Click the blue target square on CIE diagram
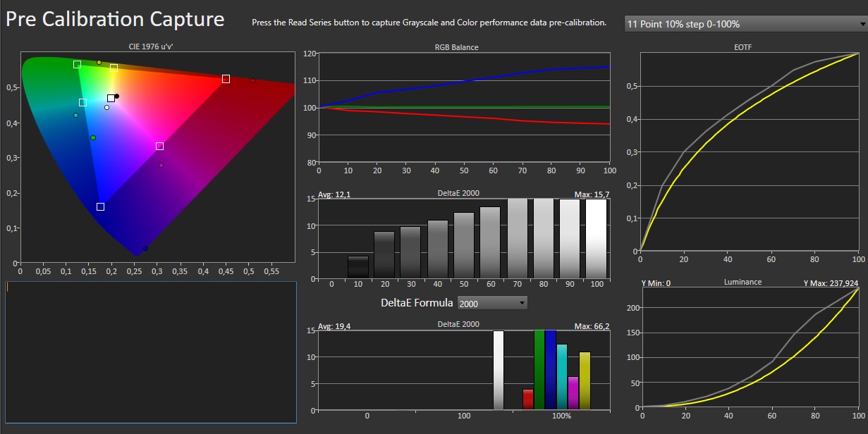868x434 pixels. coord(100,206)
